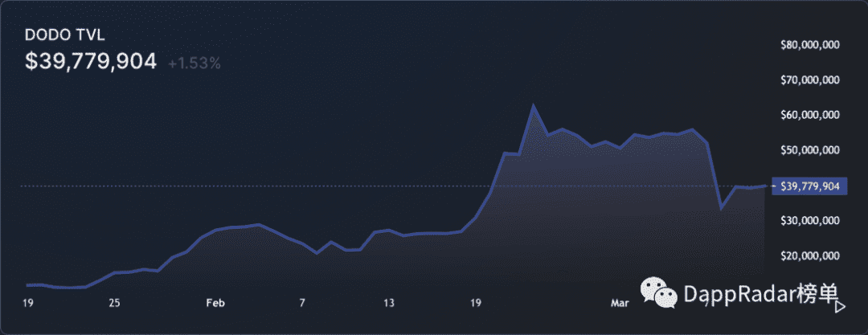Click the +1.53% change indicator
Image resolution: width=868 pixels, height=335 pixels.
click(194, 63)
